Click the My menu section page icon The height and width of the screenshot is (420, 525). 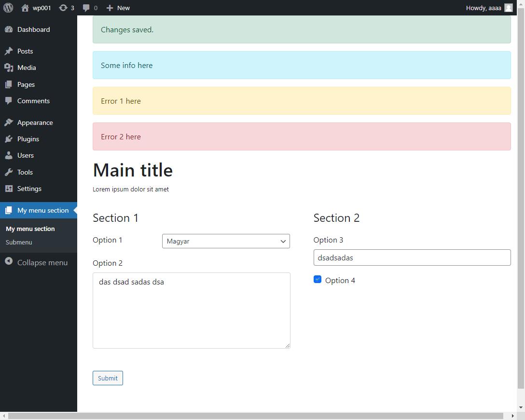point(9,210)
